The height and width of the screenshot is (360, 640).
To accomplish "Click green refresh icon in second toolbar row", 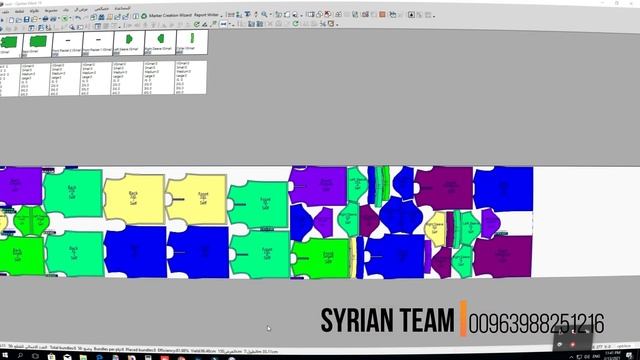I will click(x=196, y=24).
